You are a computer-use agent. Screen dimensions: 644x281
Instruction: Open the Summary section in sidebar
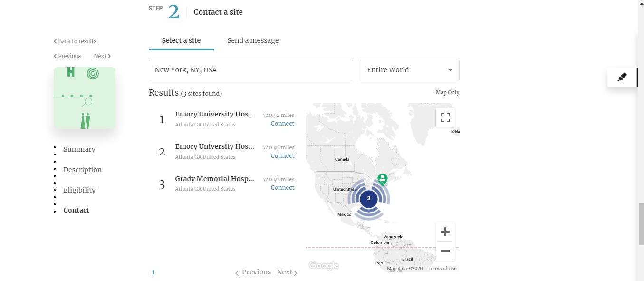tap(79, 149)
